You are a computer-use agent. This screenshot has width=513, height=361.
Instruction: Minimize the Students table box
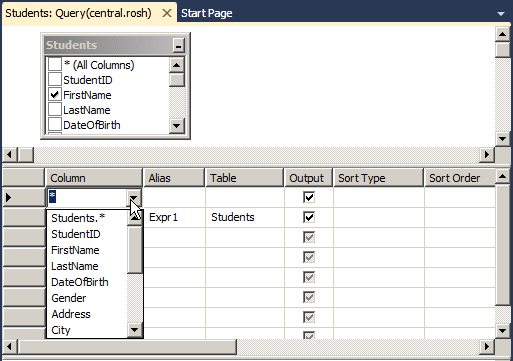click(178, 46)
